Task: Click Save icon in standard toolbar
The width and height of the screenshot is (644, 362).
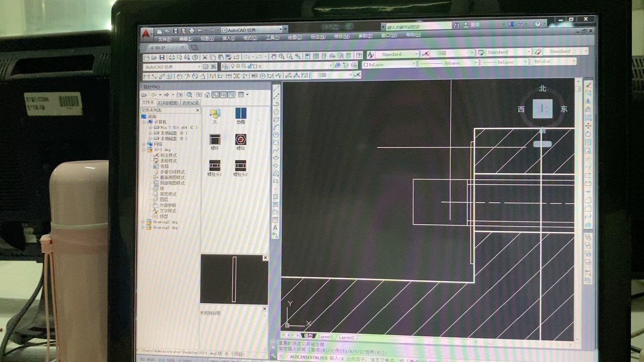Action: click(x=162, y=58)
